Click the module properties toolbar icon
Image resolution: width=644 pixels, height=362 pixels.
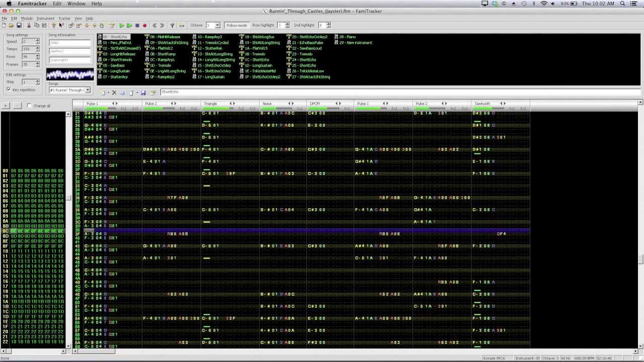point(112,25)
